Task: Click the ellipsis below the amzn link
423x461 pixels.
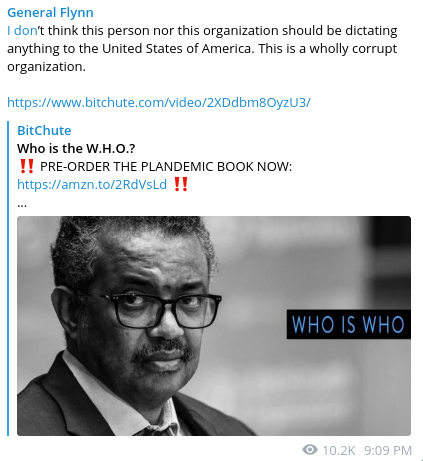Action: tap(22, 204)
